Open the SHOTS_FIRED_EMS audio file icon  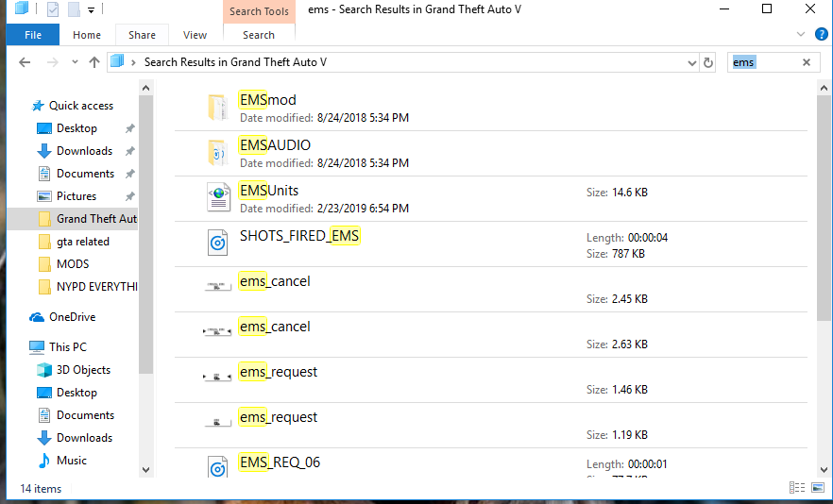(x=218, y=244)
